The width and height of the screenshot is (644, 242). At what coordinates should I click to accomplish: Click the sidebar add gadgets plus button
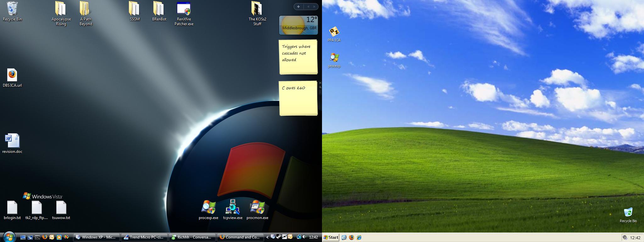298,7
